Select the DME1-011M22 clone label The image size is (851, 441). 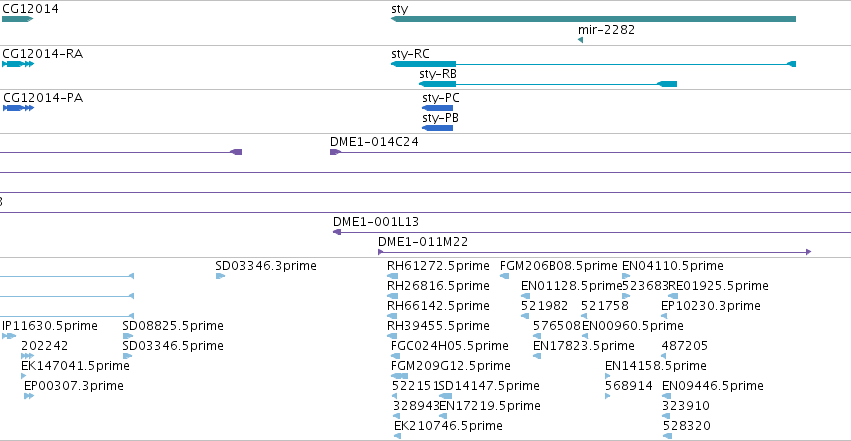(423, 241)
